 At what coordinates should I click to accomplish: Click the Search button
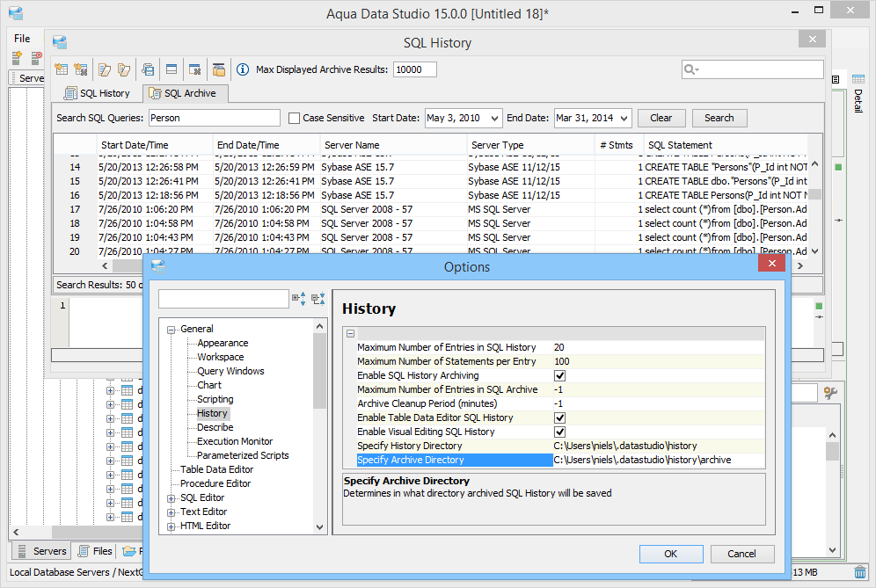[719, 118]
